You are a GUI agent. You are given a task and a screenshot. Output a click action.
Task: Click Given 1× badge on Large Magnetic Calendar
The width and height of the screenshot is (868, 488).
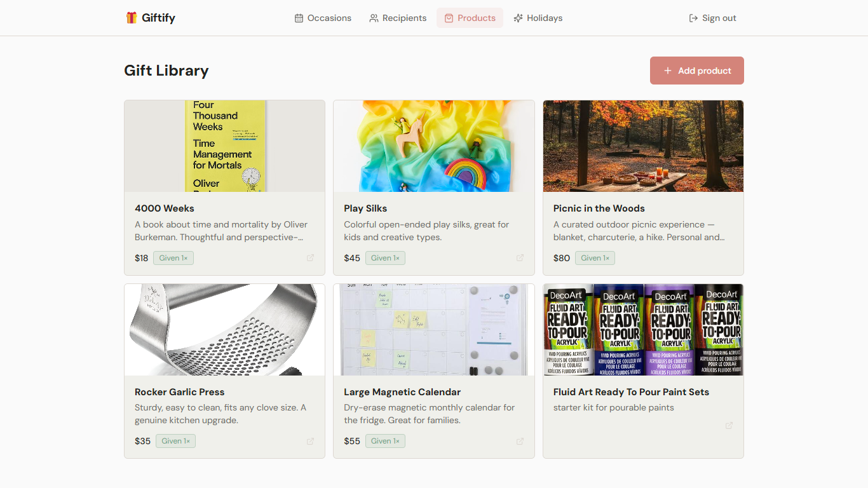coord(385,441)
